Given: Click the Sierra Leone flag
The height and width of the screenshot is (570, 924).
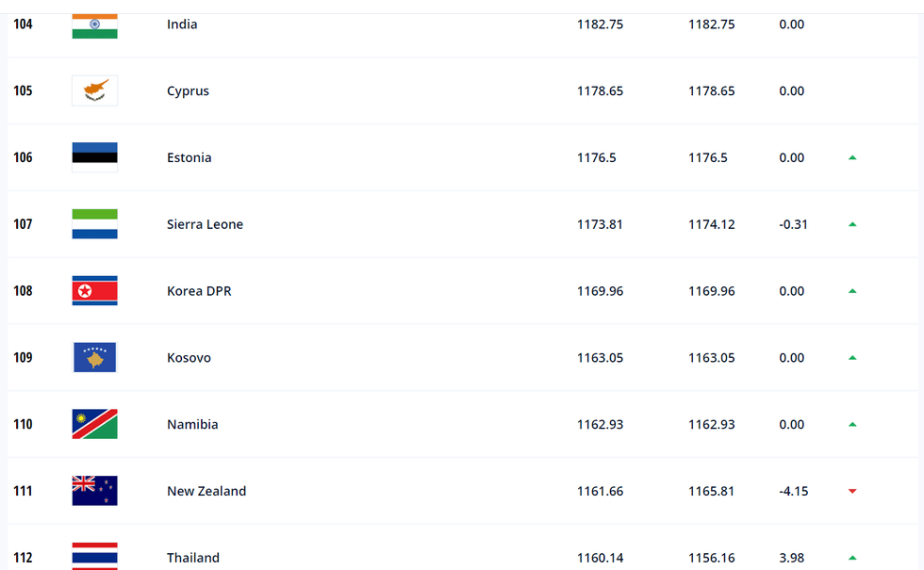Looking at the screenshot, I should [x=94, y=224].
